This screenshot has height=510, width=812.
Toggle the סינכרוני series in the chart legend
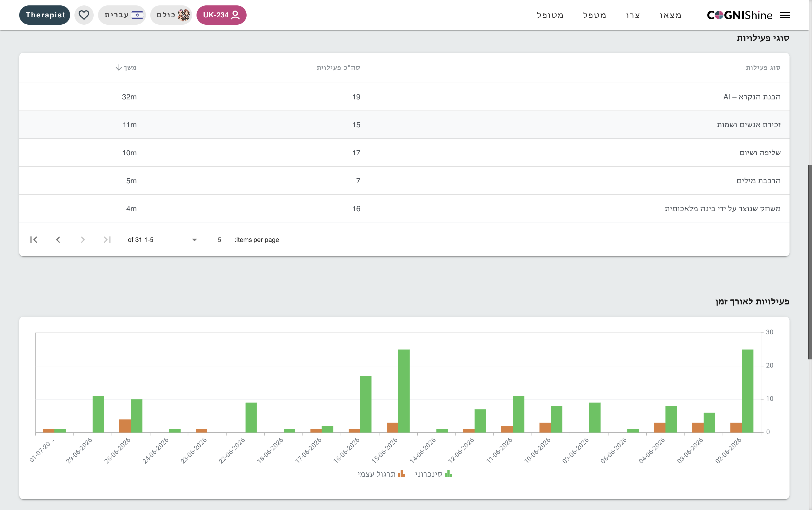click(433, 474)
